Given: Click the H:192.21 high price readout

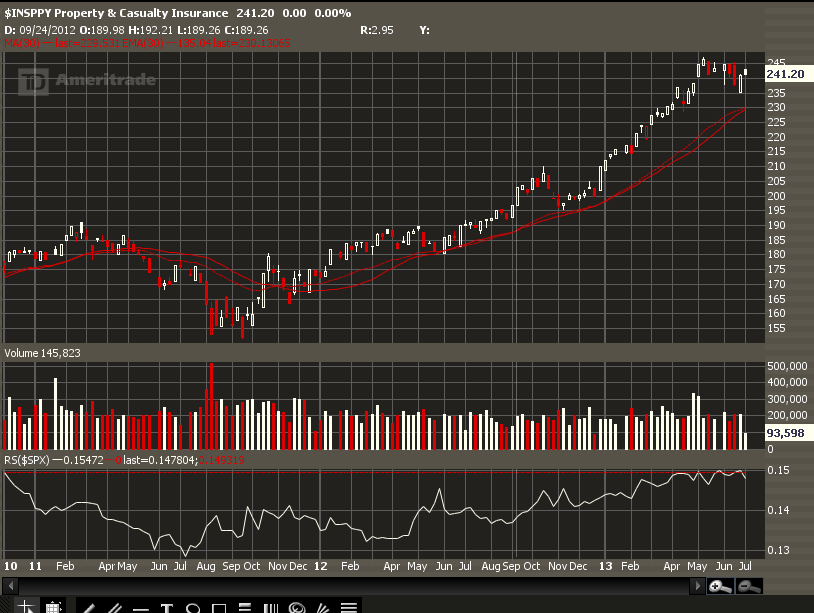Looking at the screenshot, I should tap(150, 30).
